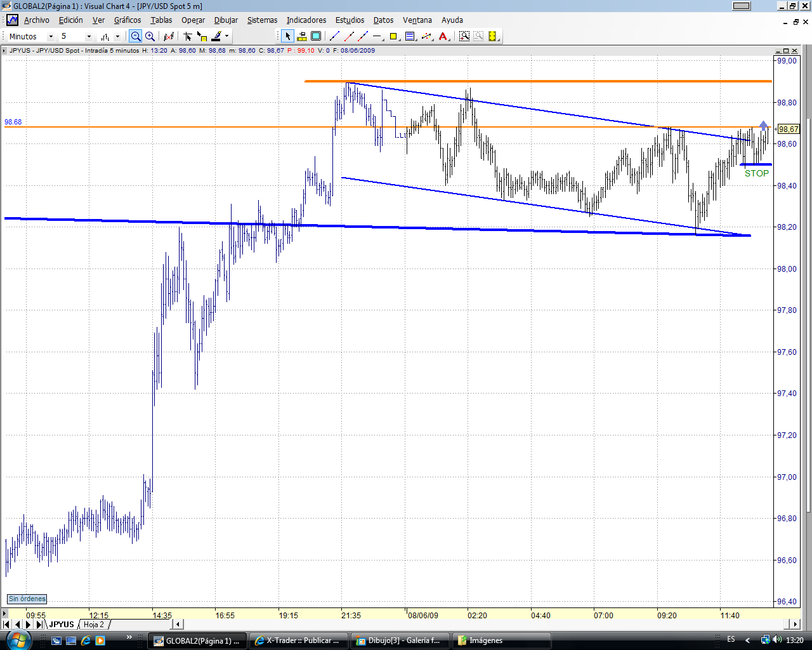
Task: Open the Gráficos menu
Action: [128, 20]
